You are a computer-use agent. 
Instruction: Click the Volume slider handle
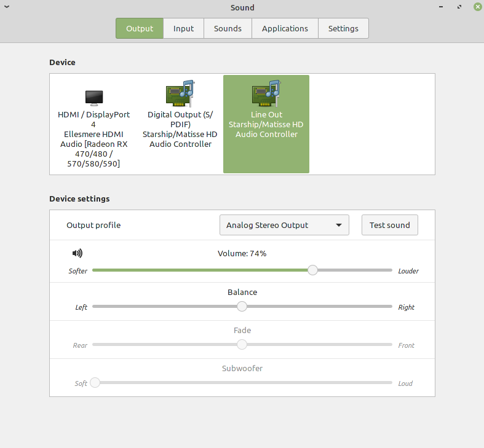point(312,270)
